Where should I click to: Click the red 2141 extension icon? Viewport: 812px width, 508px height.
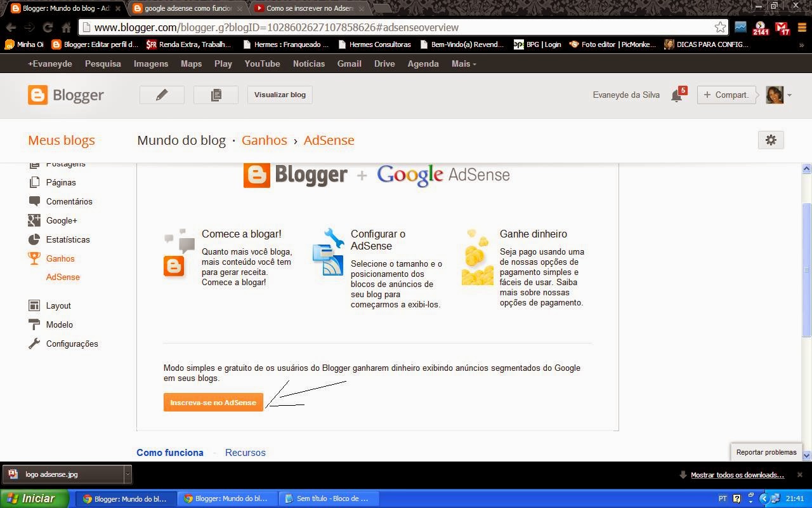(761, 28)
